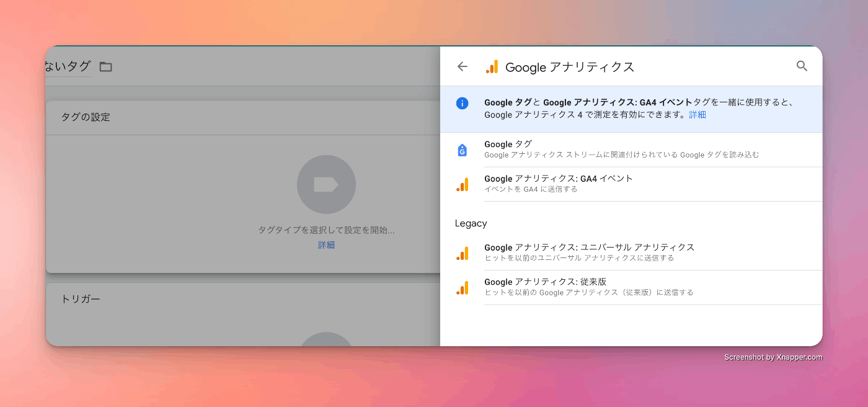Click the Google Analytics logo in panel header
Image resolution: width=868 pixels, height=407 pixels.
[x=492, y=67]
